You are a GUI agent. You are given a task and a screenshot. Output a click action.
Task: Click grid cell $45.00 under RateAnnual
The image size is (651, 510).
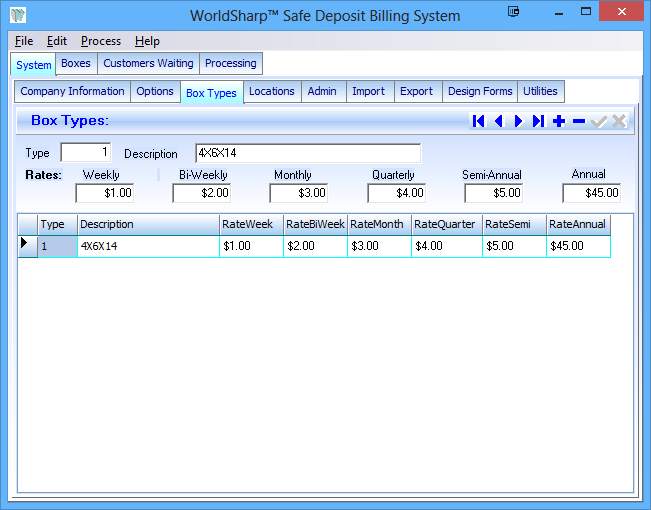578,246
